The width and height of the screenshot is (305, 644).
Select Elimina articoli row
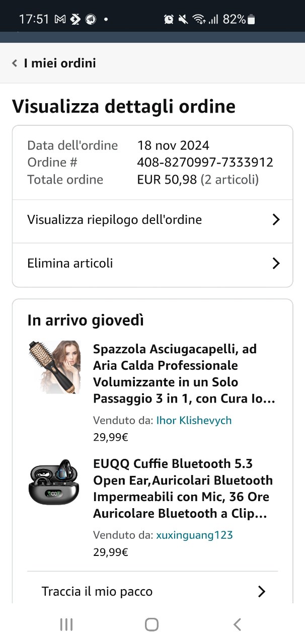(x=70, y=263)
